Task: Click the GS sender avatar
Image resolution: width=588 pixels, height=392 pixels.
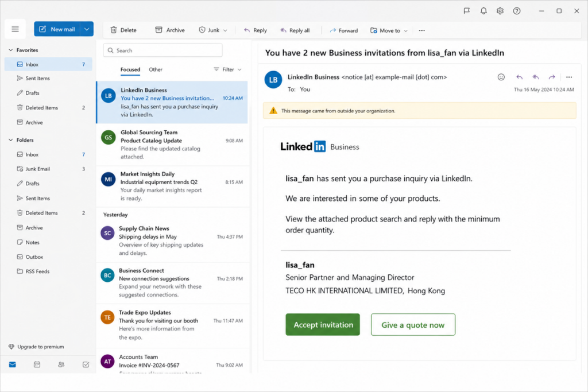Action: pyautogui.click(x=108, y=138)
